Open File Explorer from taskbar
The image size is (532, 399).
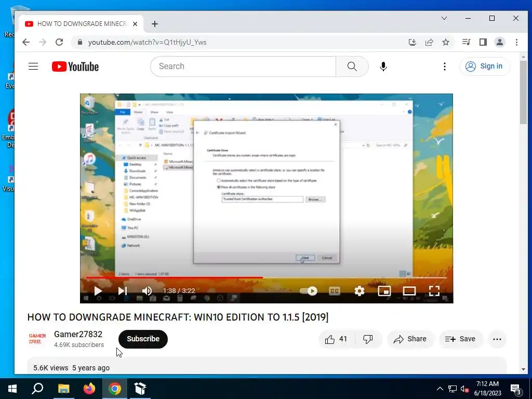coord(63,389)
